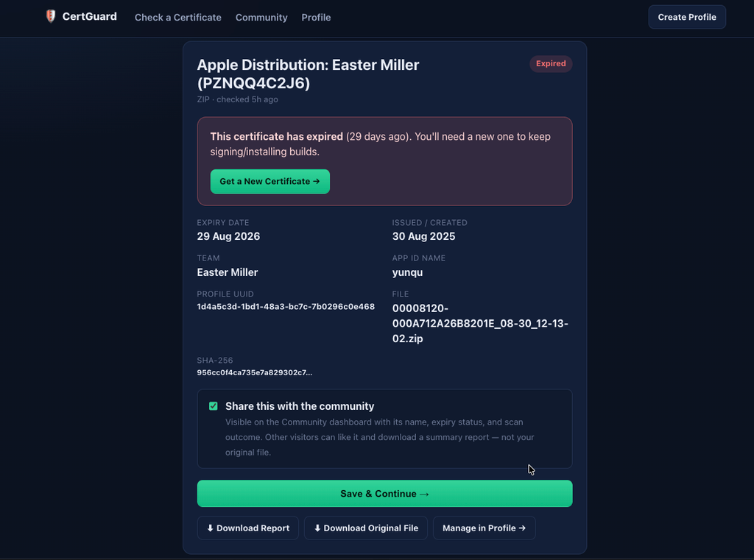Viewport: 754px width, 560px height.
Task: Select the expiry date 29 Aug 2026
Action: (x=228, y=236)
